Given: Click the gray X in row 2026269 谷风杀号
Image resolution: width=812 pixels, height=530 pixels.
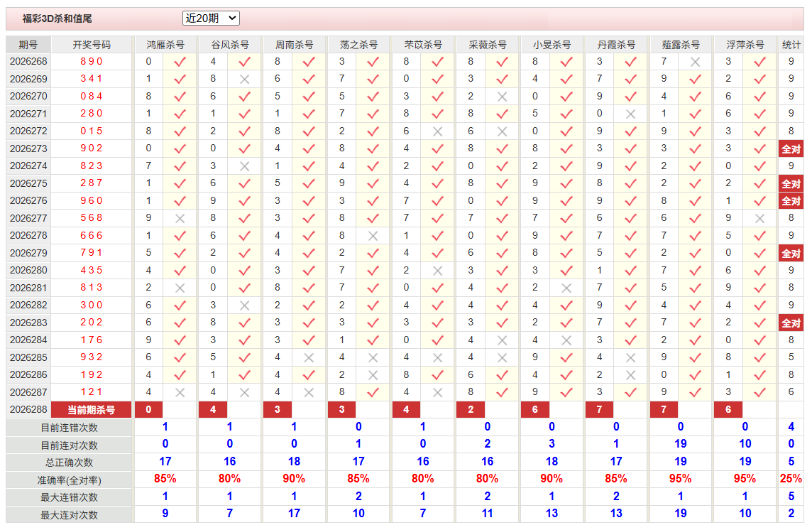Looking at the screenshot, I should pos(244,80).
